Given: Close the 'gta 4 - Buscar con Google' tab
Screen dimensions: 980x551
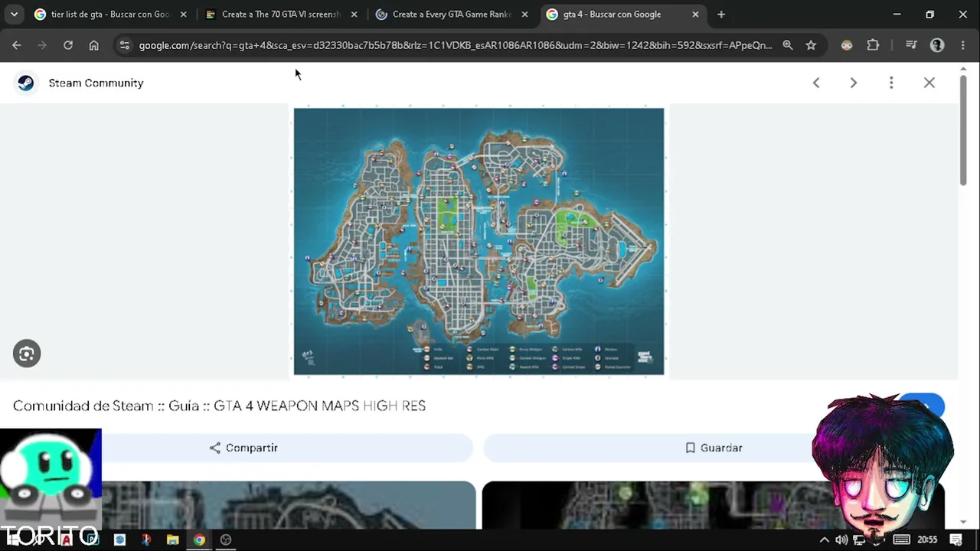Looking at the screenshot, I should click(x=695, y=14).
